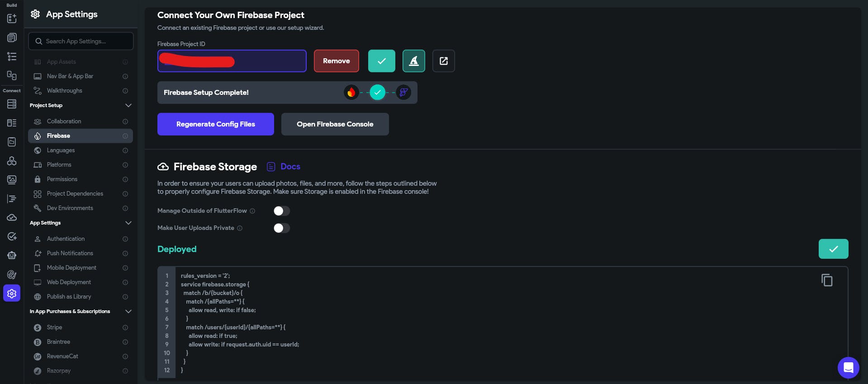Select Collaboration in the sidebar

click(81, 122)
